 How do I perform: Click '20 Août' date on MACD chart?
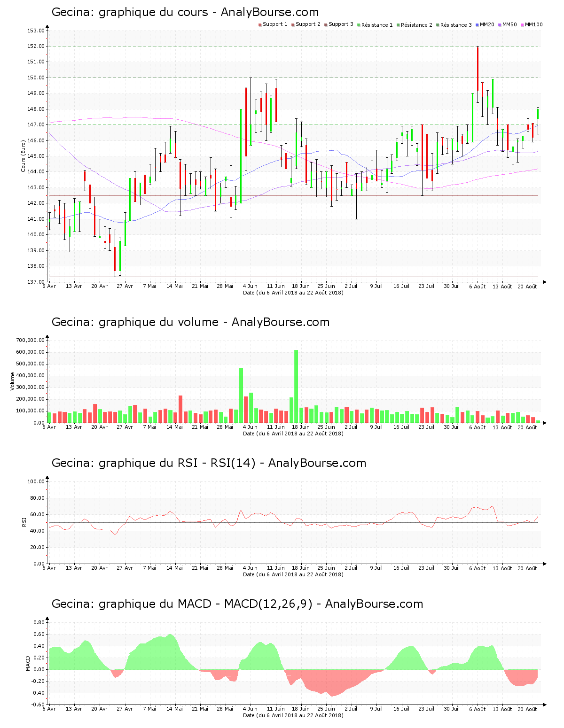[527, 709]
